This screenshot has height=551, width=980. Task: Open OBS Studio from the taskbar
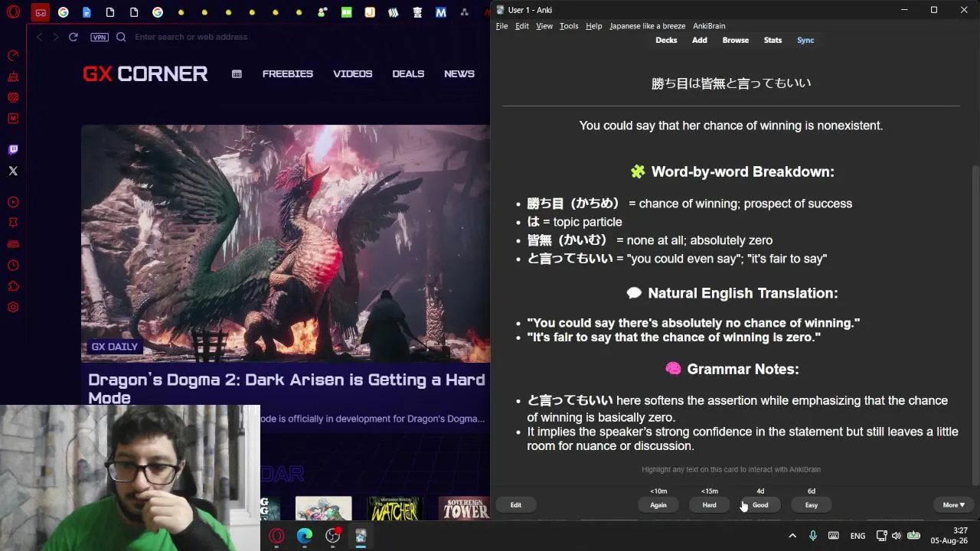(333, 536)
